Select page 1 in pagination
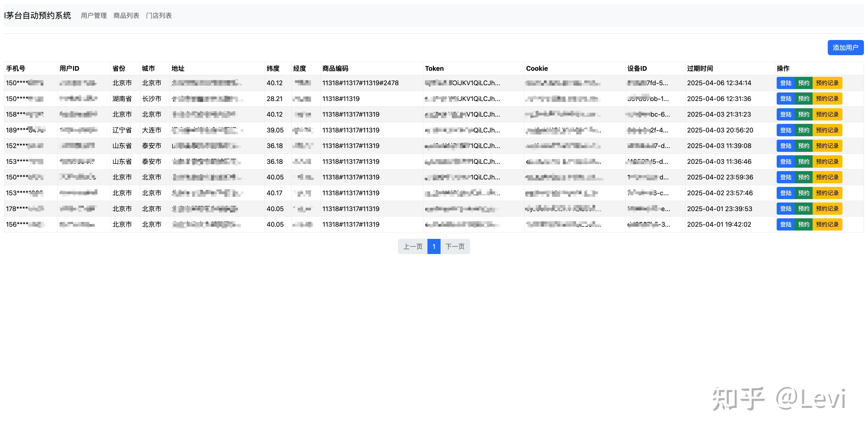Screen dimensions: 868x433 click(434, 246)
